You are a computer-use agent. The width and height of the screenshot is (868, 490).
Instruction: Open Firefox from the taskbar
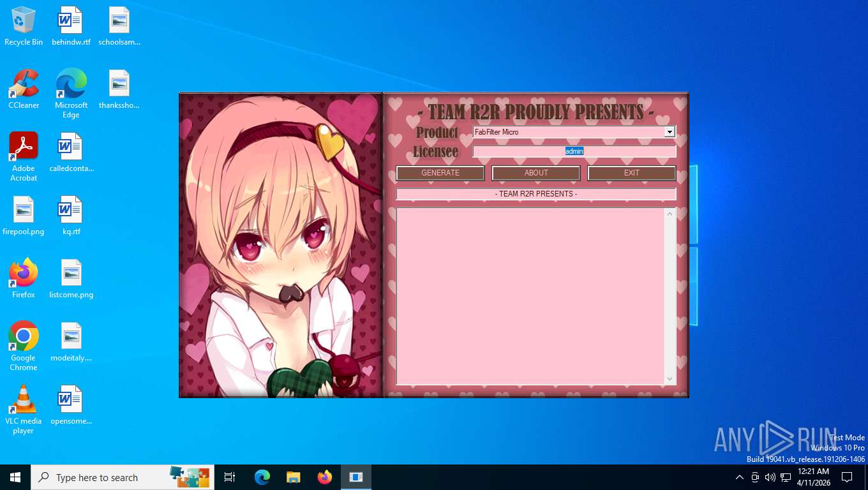click(x=325, y=477)
